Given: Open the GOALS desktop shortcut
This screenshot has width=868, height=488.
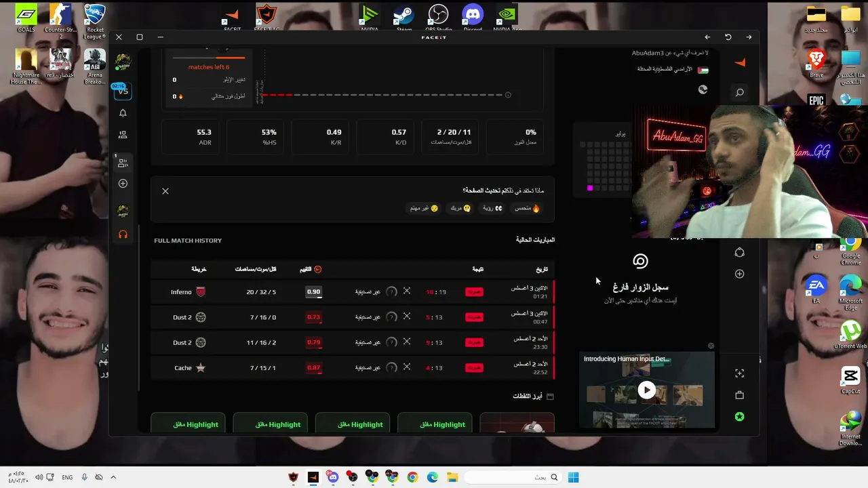Looking at the screenshot, I should (x=26, y=18).
